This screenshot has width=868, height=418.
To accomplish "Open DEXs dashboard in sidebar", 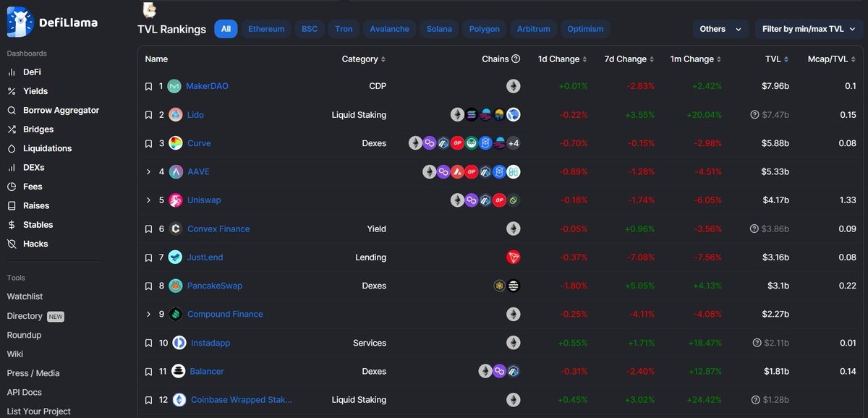I will point(25,168).
